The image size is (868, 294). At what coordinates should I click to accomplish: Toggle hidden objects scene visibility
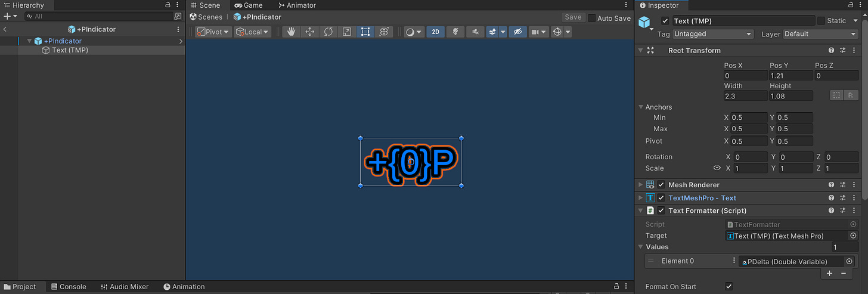pyautogui.click(x=517, y=32)
